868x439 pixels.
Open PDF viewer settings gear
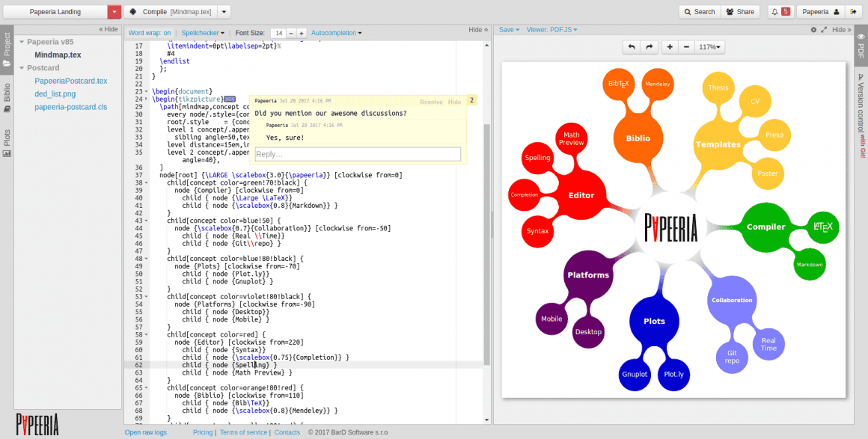(813, 30)
